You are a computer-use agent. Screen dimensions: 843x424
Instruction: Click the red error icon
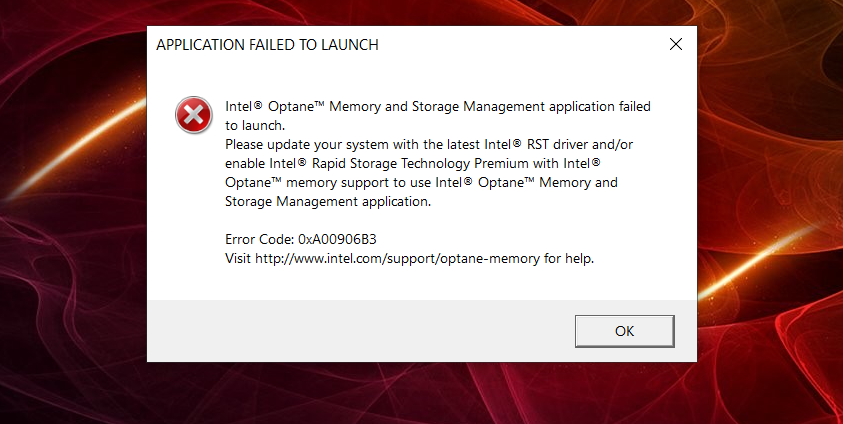(192, 115)
